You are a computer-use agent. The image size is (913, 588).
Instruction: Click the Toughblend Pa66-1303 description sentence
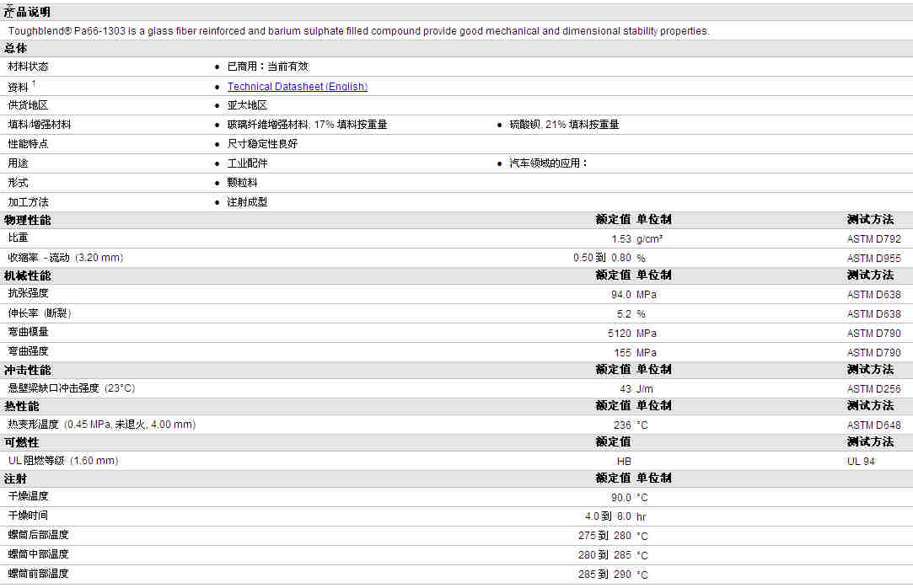click(x=358, y=31)
